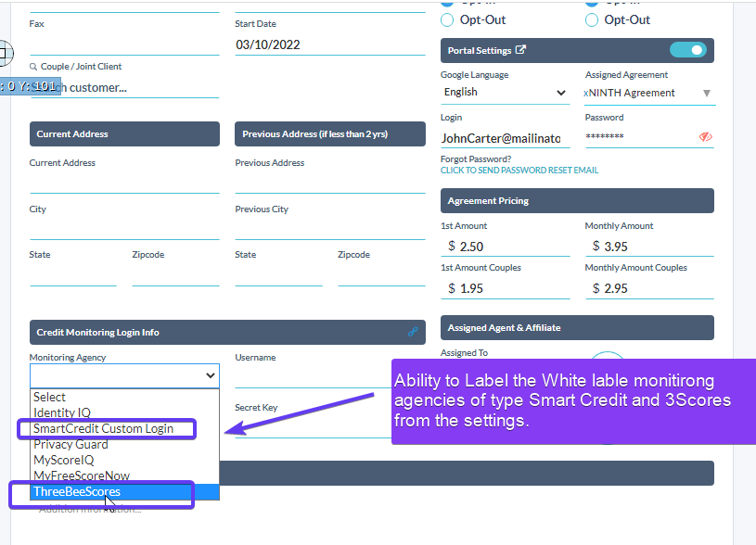
Task: Focus the Login email field
Action: [x=505, y=138]
